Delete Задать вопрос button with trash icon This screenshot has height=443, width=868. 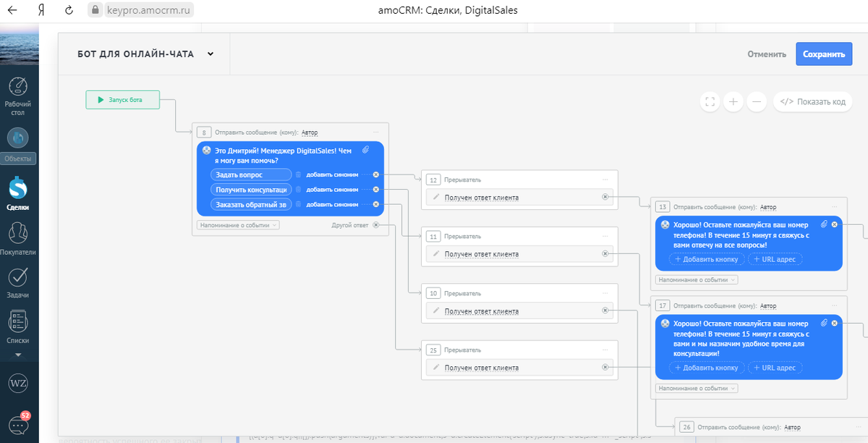[298, 174]
